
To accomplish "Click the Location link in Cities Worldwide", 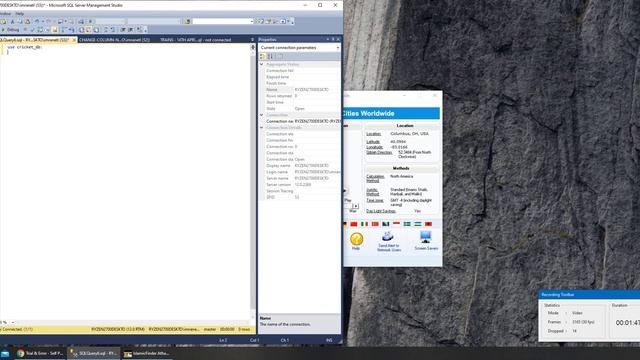I will (x=373, y=134).
